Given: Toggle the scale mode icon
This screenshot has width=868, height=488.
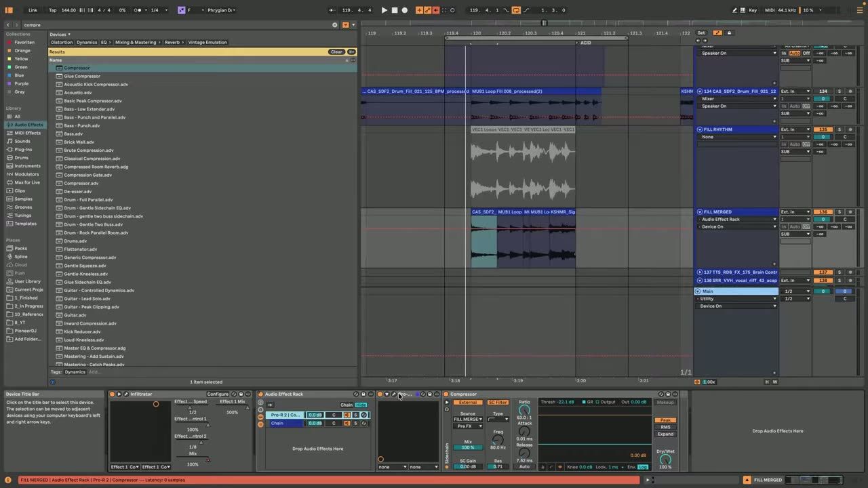Looking at the screenshot, I should (181, 10).
